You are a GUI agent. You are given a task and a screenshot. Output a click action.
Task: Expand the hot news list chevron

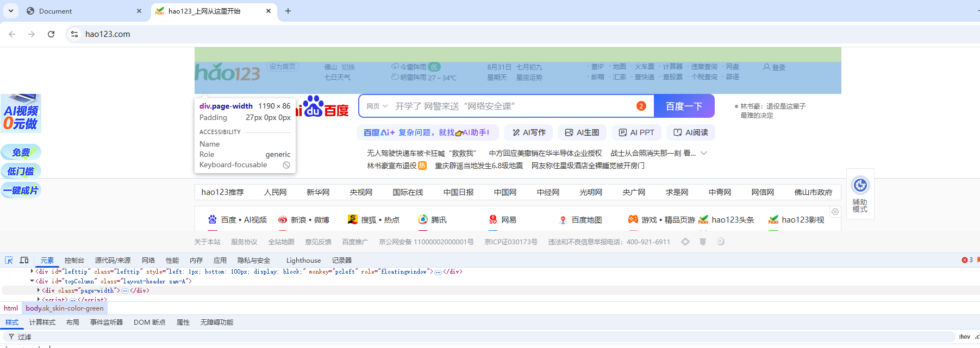click(x=704, y=153)
